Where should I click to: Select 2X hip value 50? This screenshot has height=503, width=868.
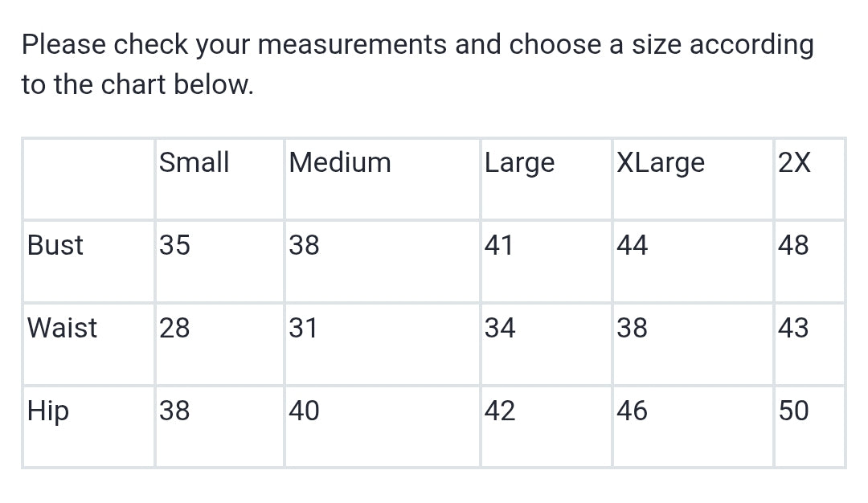tap(793, 411)
